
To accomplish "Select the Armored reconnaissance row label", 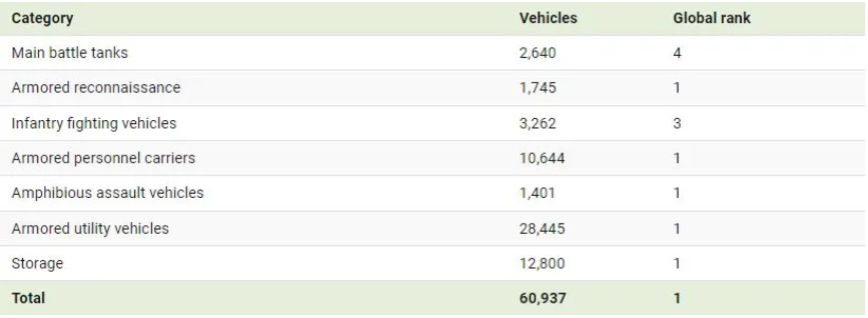I will [x=96, y=87].
